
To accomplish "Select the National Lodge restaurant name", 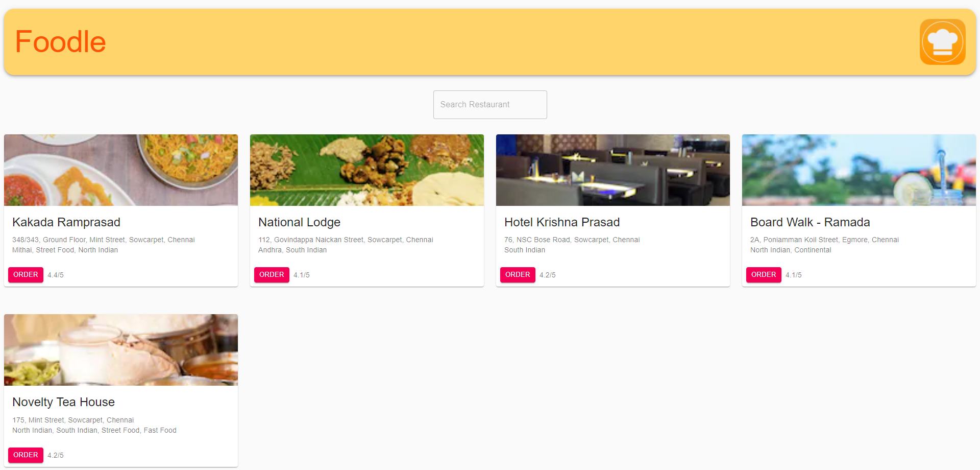I will (x=299, y=222).
